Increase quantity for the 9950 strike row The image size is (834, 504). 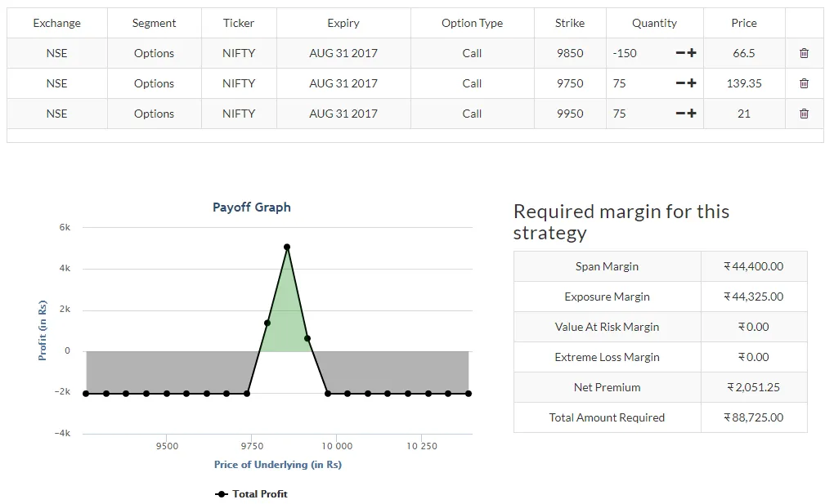(x=692, y=114)
